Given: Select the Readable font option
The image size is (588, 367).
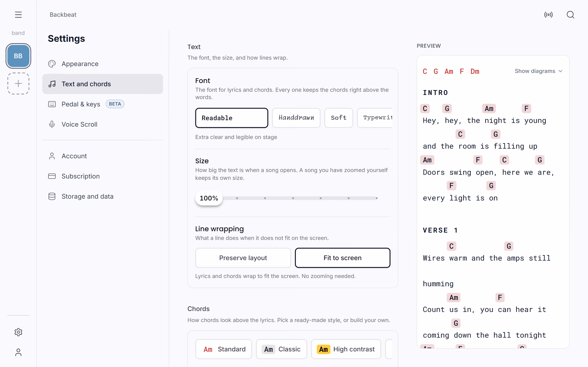Looking at the screenshot, I should coord(232,118).
